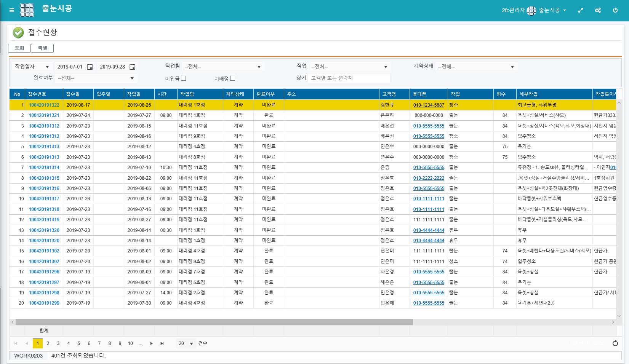Click the fullscreen expand icon in header
Image resolution: width=629 pixels, height=364 pixels.
pyautogui.click(x=581, y=10)
